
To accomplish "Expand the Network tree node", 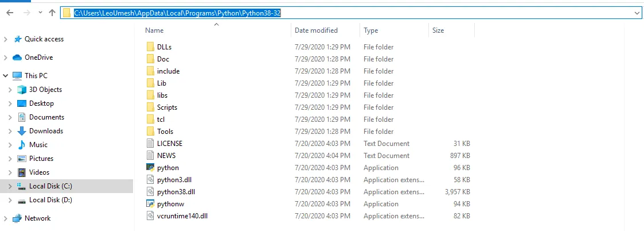I will 5,218.
